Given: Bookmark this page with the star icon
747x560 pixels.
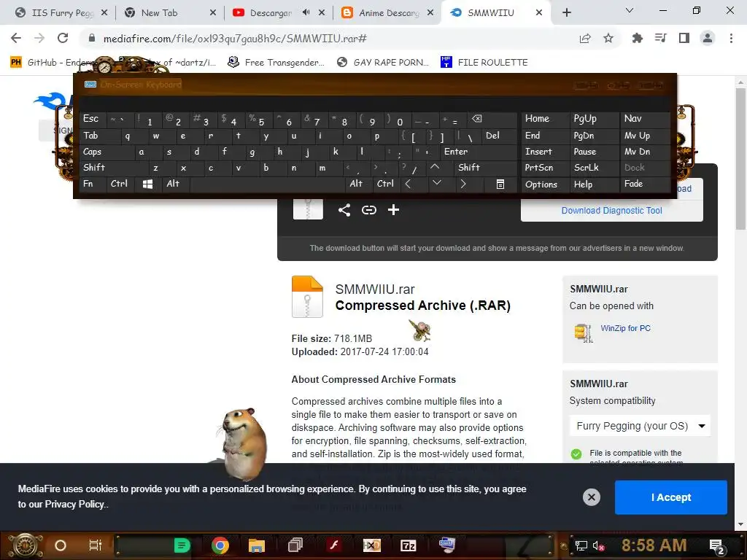Looking at the screenshot, I should pyautogui.click(x=608, y=38).
